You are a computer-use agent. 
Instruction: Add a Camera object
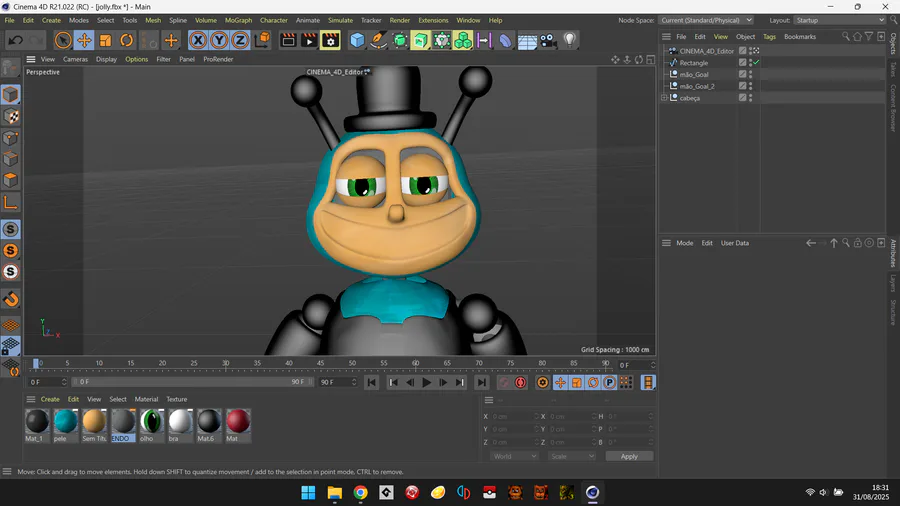548,40
